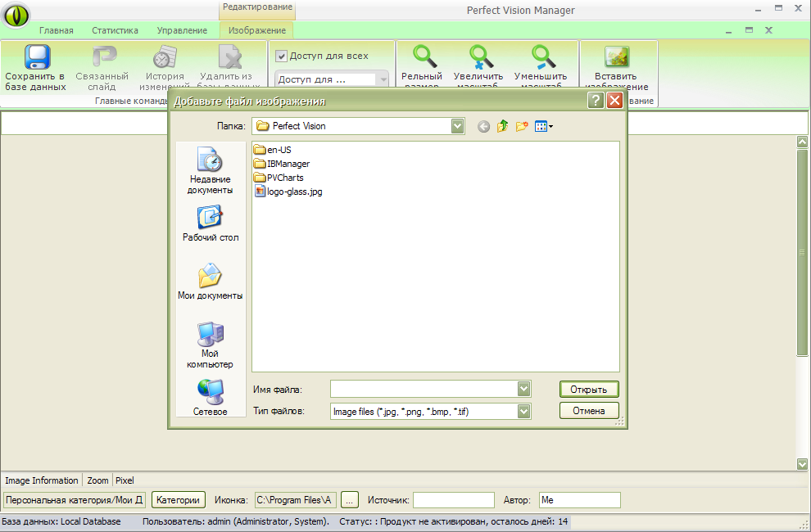This screenshot has width=811, height=532.
Task: Save to database with the floppy icon
Action: point(37,56)
